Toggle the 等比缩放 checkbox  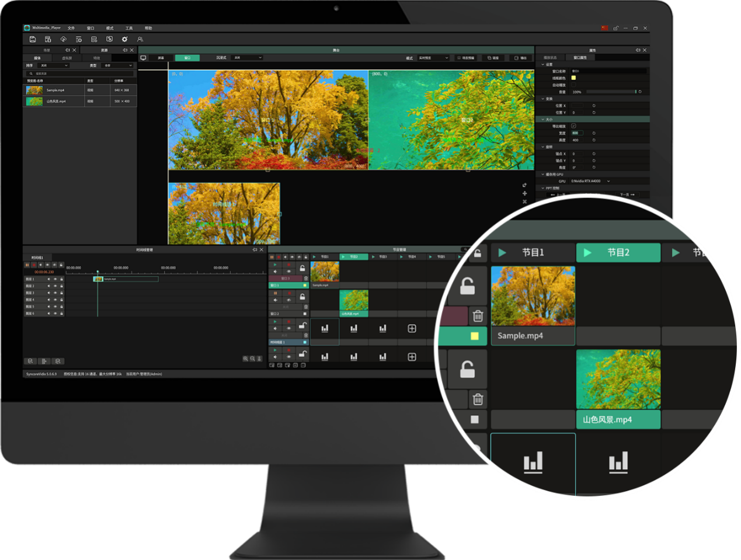[x=573, y=126]
